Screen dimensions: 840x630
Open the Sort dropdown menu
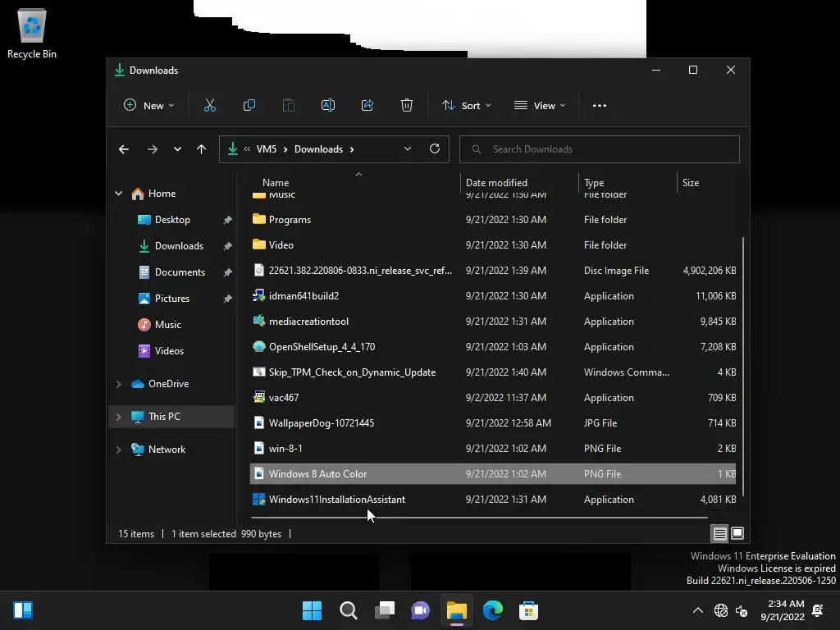tap(466, 106)
